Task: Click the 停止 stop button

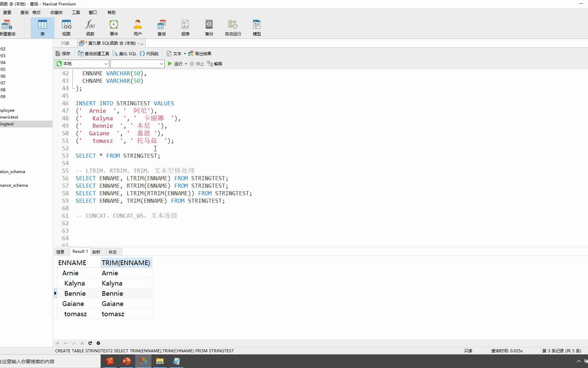Action: (x=197, y=64)
